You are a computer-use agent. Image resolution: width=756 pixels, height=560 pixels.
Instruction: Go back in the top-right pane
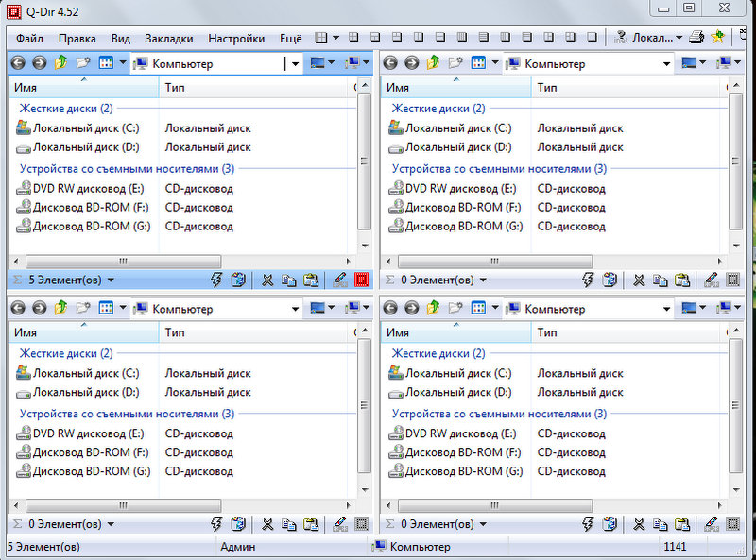(390, 63)
